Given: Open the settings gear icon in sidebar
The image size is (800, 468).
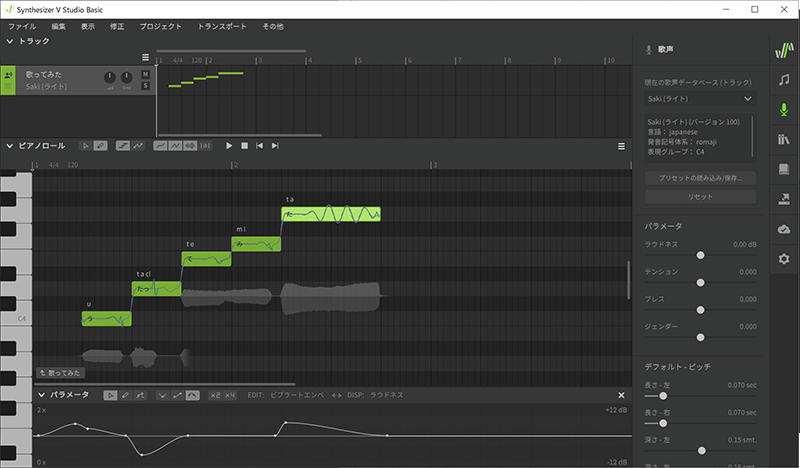Looking at the screenshot, I should (784, 259).
